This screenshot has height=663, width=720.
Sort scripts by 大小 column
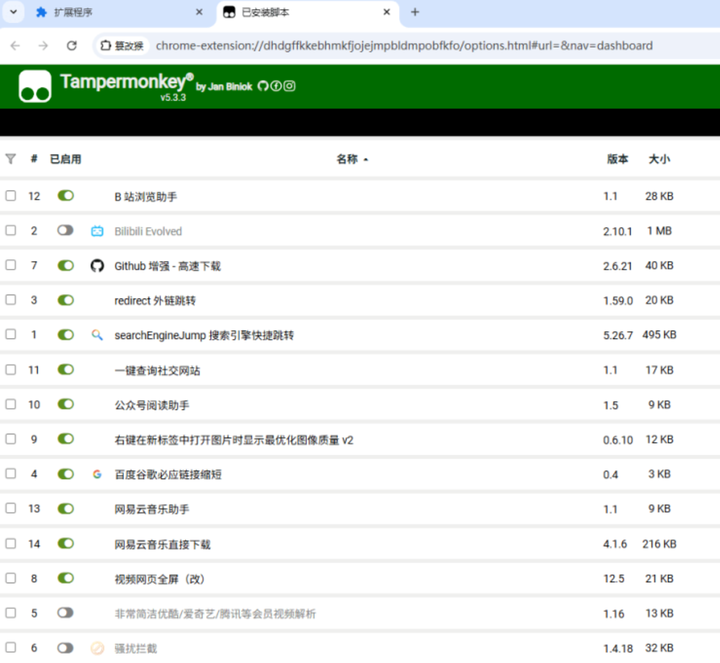(x=659, y=159)
